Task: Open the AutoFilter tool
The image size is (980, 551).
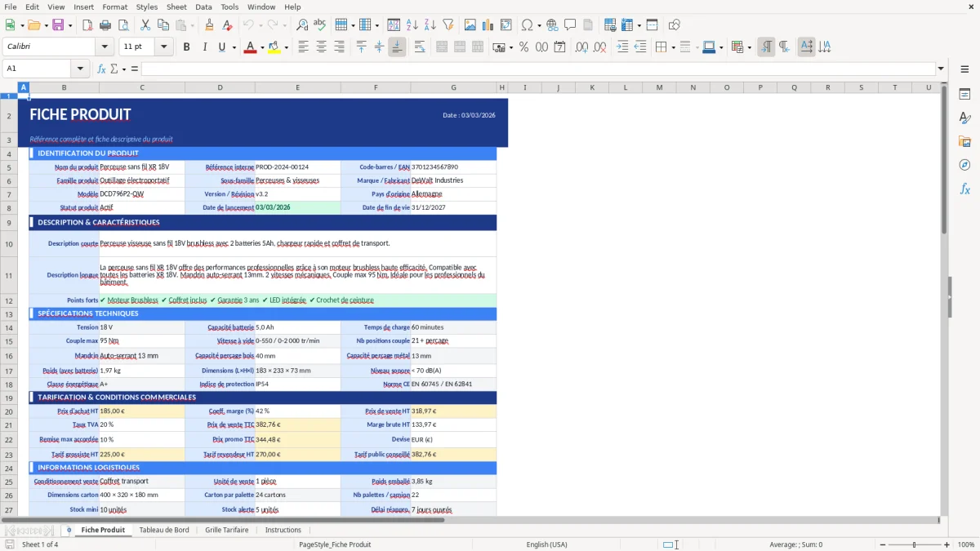Action: click(x=448, y=24)
